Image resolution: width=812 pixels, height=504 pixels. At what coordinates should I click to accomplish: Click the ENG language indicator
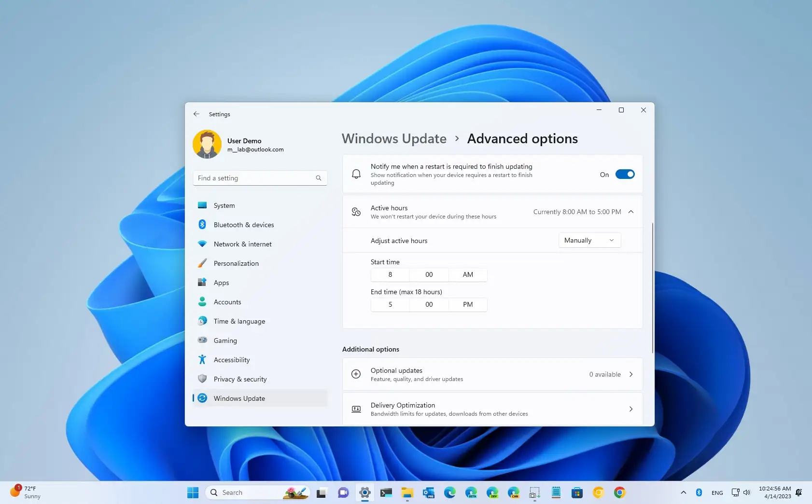click(717, 492)
